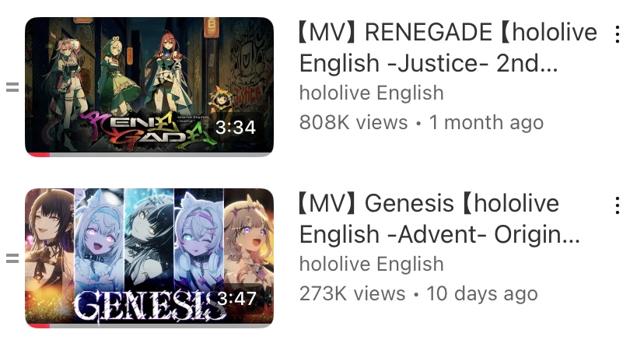Click the 3:34 duration badge
644x347 pixels.
236,128
